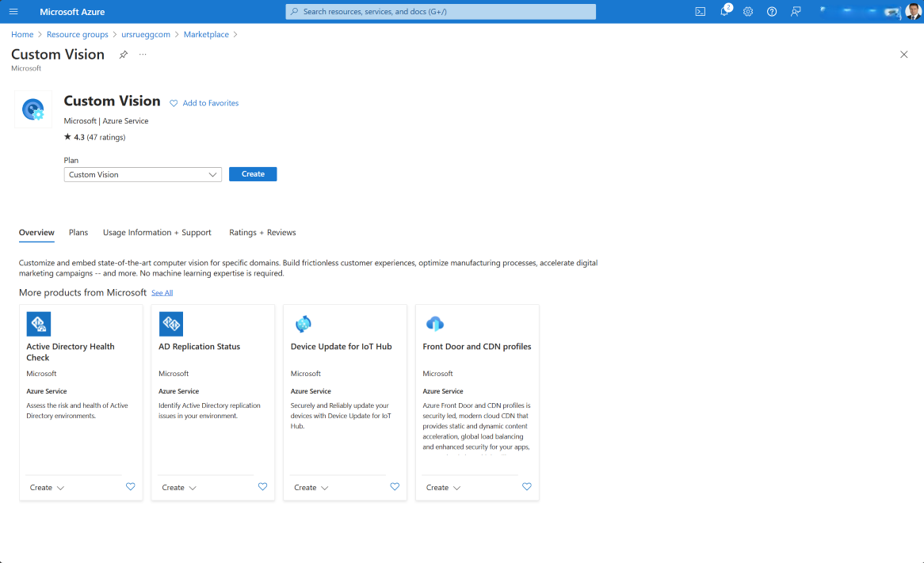Open the AD Replication Status title
The width and height of the screenshot is (924, 563).
pos(199,346)
